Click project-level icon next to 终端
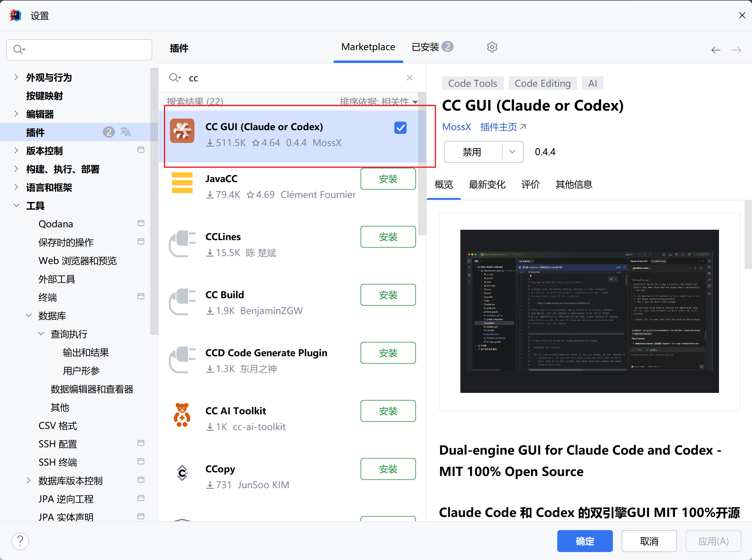This screenshot has height=560, width=752. (x=141, y=296)
